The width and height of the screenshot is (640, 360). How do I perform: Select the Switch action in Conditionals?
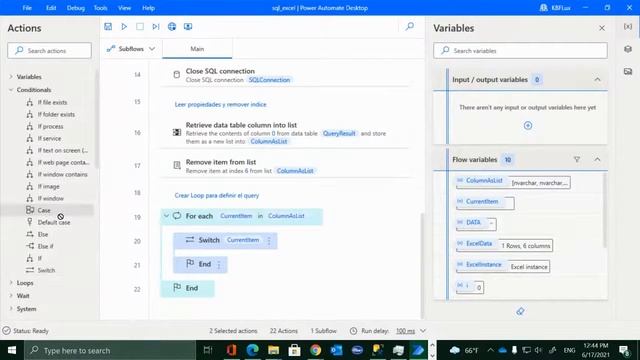[46, 270]
